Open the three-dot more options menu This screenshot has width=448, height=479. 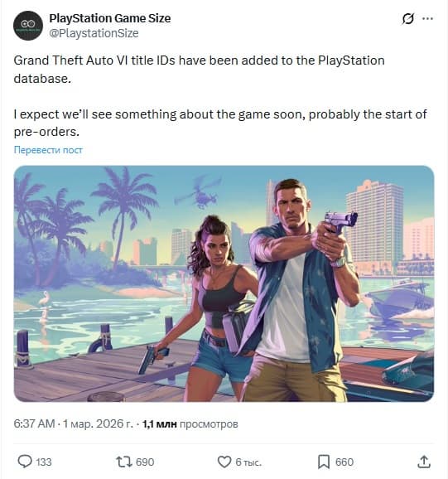tap(427, 19)
